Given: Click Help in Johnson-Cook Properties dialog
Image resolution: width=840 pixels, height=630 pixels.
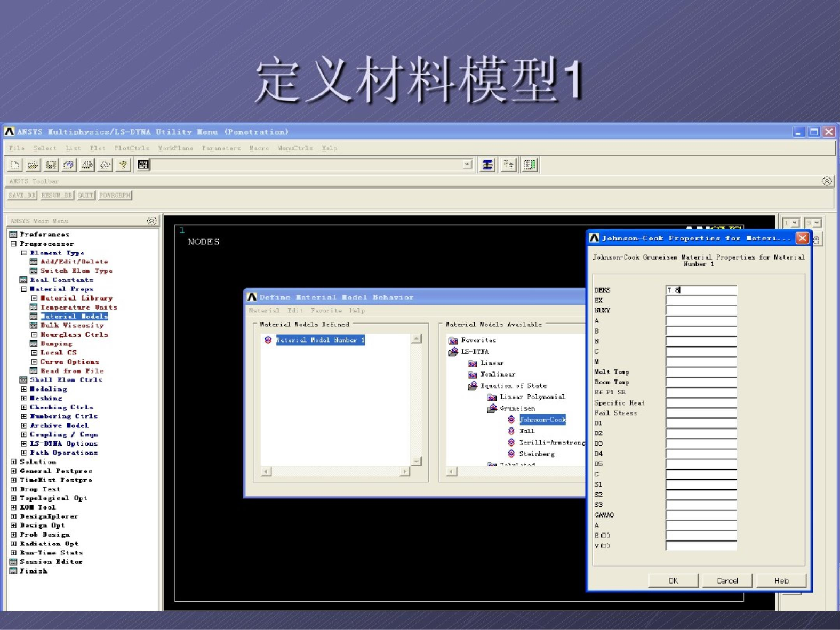Looking at the screenshot, I should (x=781, y=580).
